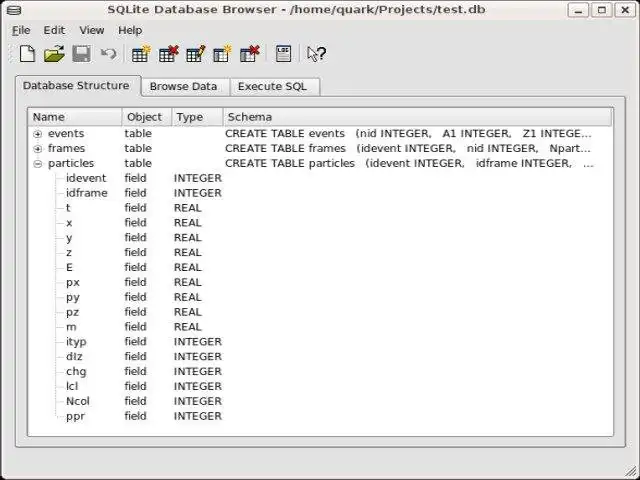Image resolution: width=640 pixels, height=480 pixels.
Task: Select the particles table row
Action: (320, 163)
